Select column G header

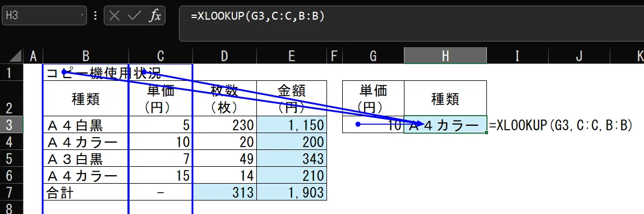point(373,56)
